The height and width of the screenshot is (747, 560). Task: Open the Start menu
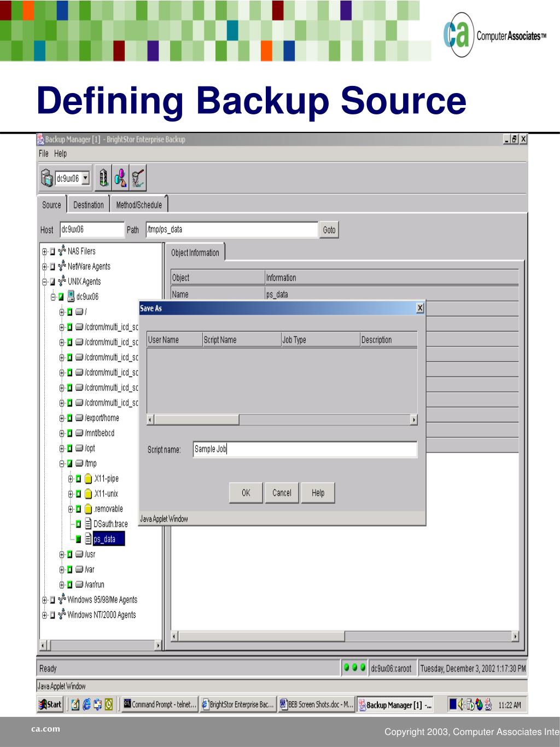pyautogui.click(x=50, y=704)
